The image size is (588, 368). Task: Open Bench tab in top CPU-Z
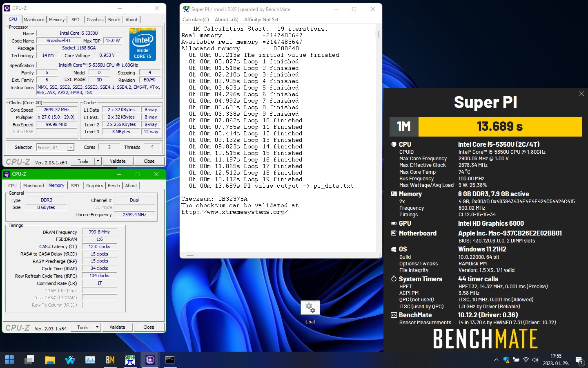(114, 20)
